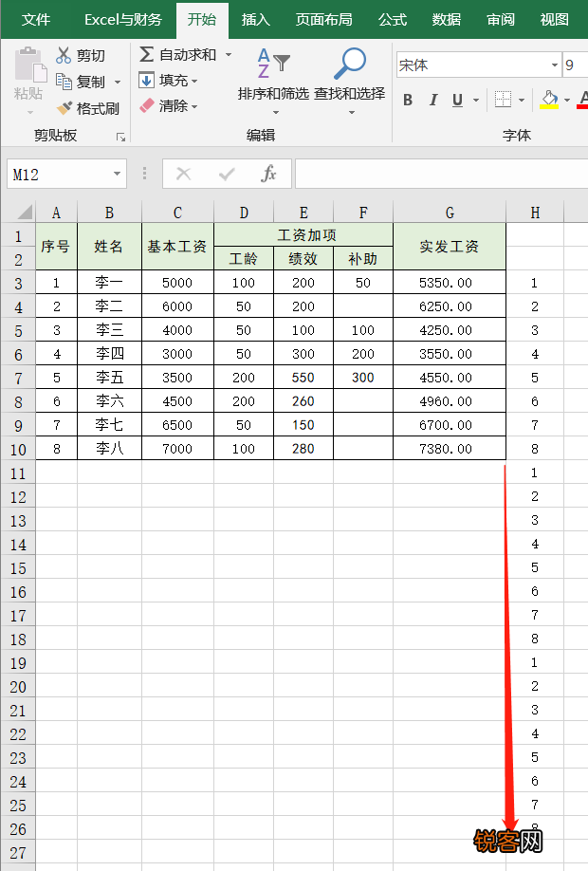The image size is (588, 871).
Task: Expand the borders dropdown arrow
Action: click(522, 100)
